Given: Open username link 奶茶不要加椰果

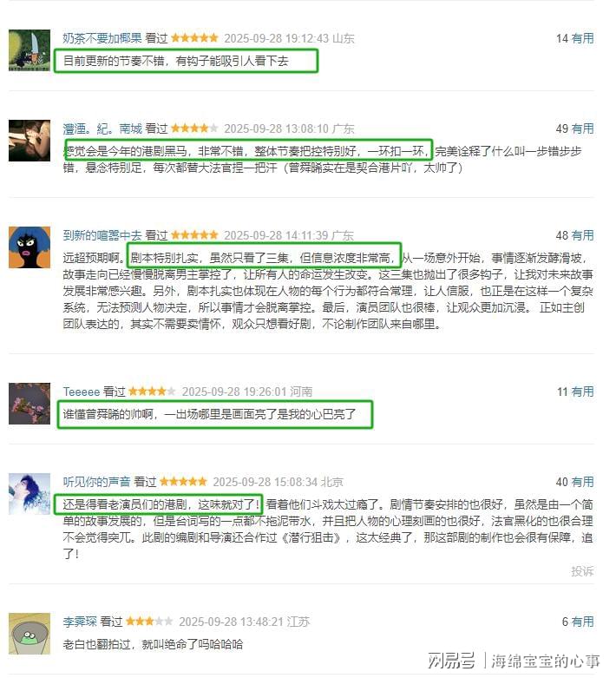Looking at the screenshot, I should point(102,38).
